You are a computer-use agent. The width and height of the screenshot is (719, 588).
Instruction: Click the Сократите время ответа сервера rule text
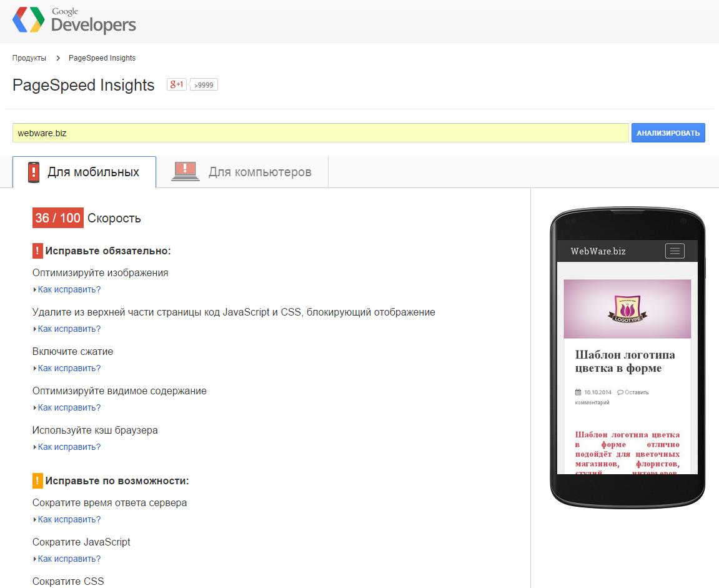[x=109, y=503]
